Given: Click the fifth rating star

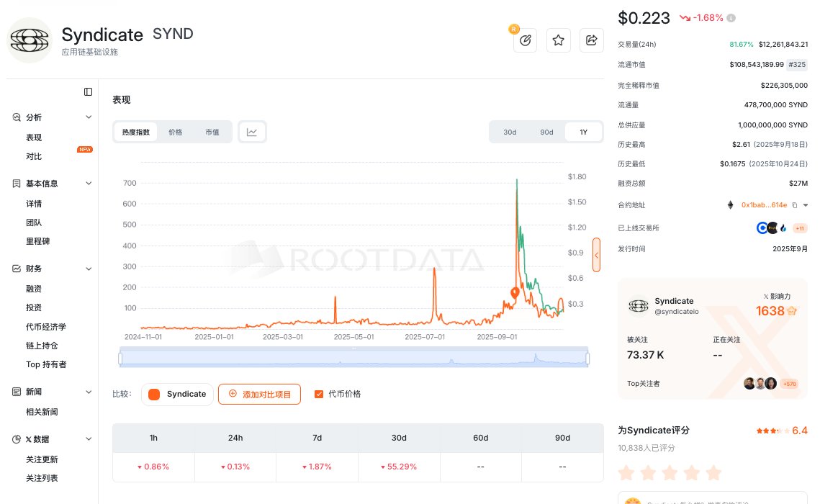Looking at the screenshot, I should point(713,473).
